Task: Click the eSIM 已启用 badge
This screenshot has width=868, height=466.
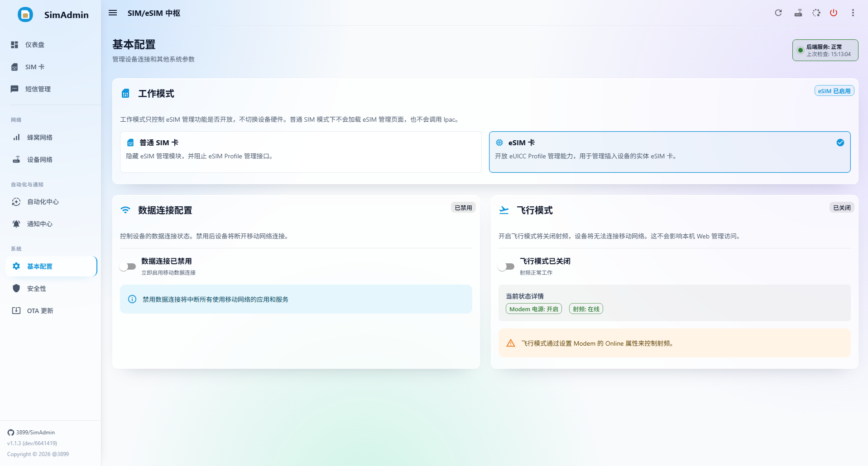Action: coord(834,91)
